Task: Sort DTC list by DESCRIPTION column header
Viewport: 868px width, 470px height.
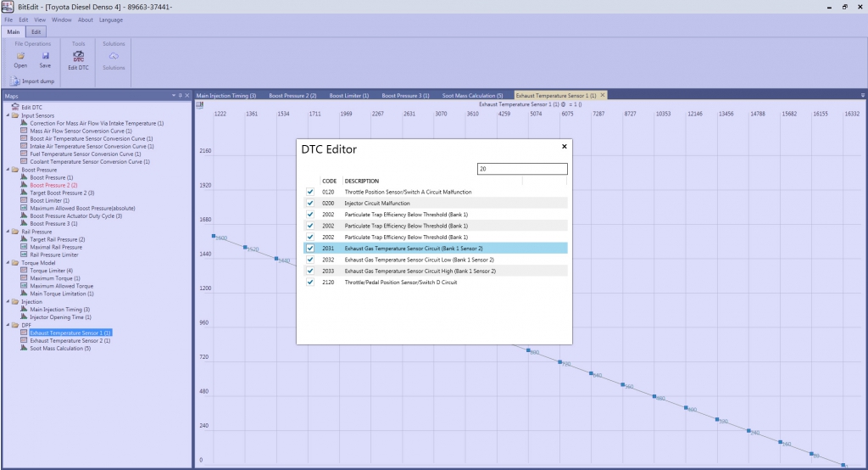Action: click(361, 181)
